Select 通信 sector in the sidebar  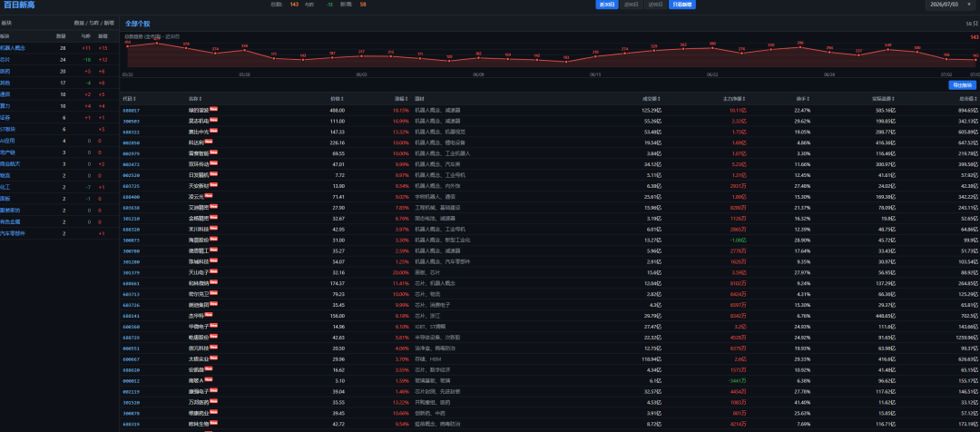click(5, 93)
